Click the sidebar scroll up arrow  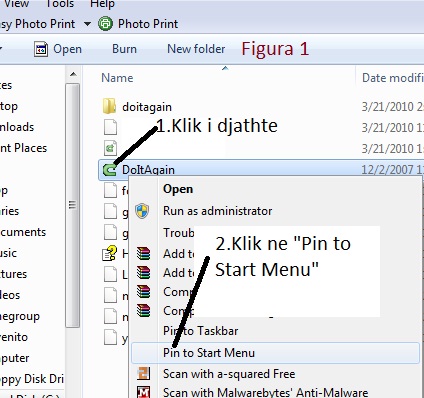pos(73,74)
